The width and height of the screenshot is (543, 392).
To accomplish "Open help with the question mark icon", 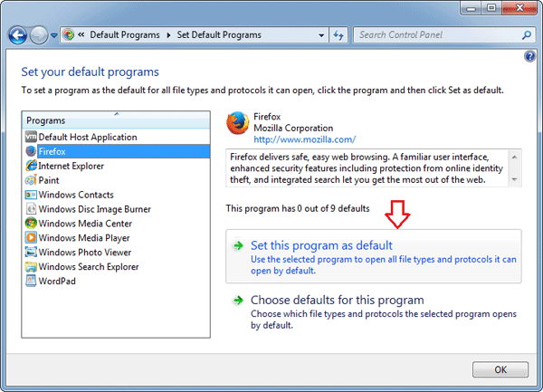I will coord(529,56).
